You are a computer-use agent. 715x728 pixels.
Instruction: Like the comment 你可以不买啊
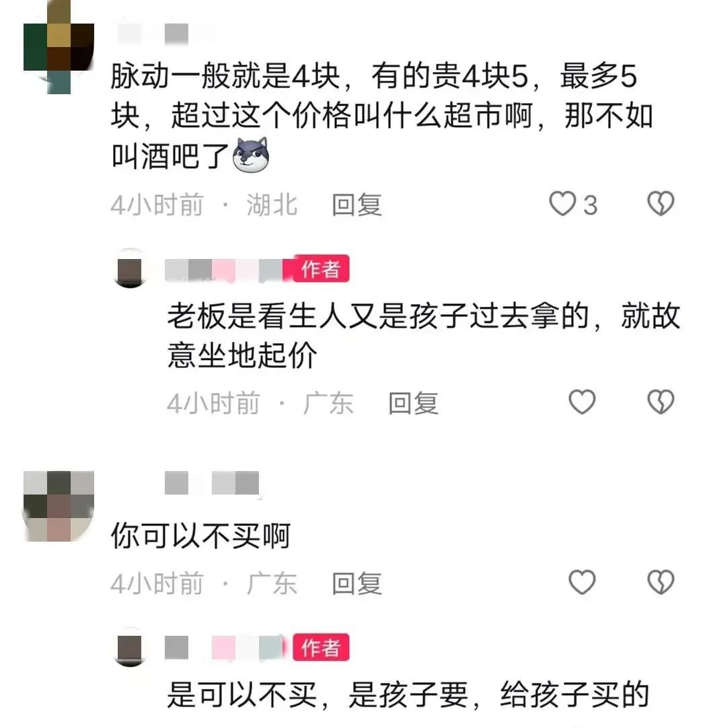pos(582,582)
